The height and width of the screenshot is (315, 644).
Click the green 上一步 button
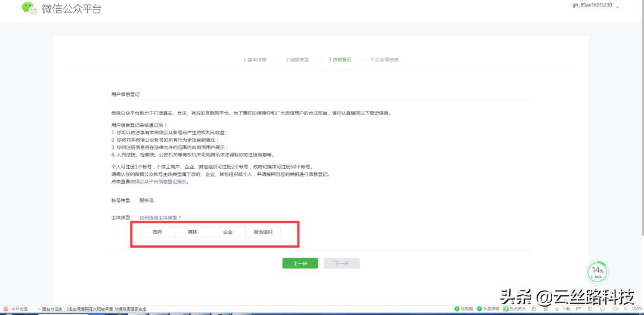[x=300, y=263]
